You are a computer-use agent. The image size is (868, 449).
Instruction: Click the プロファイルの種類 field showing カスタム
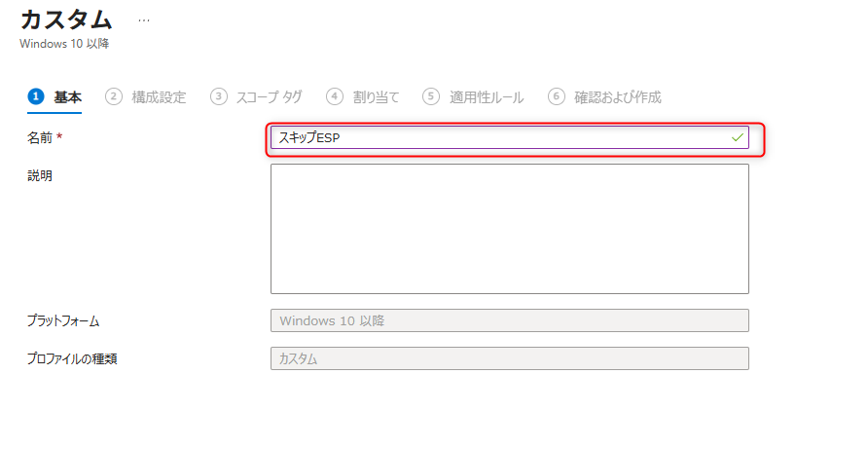[509, 358]
